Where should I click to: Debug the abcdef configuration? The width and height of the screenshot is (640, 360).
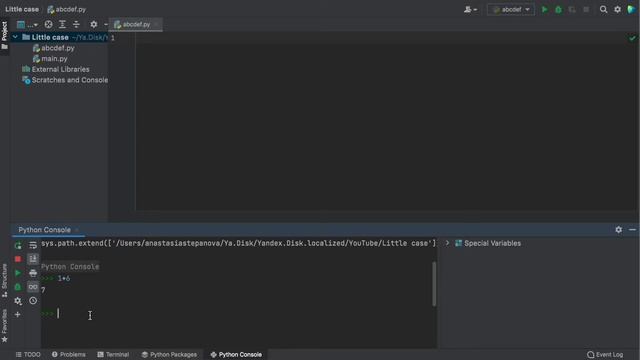coord(558,9)
